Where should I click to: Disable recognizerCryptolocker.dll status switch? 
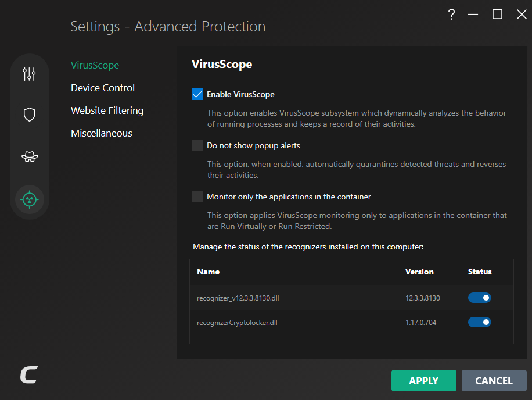click(x=479, y=322)
